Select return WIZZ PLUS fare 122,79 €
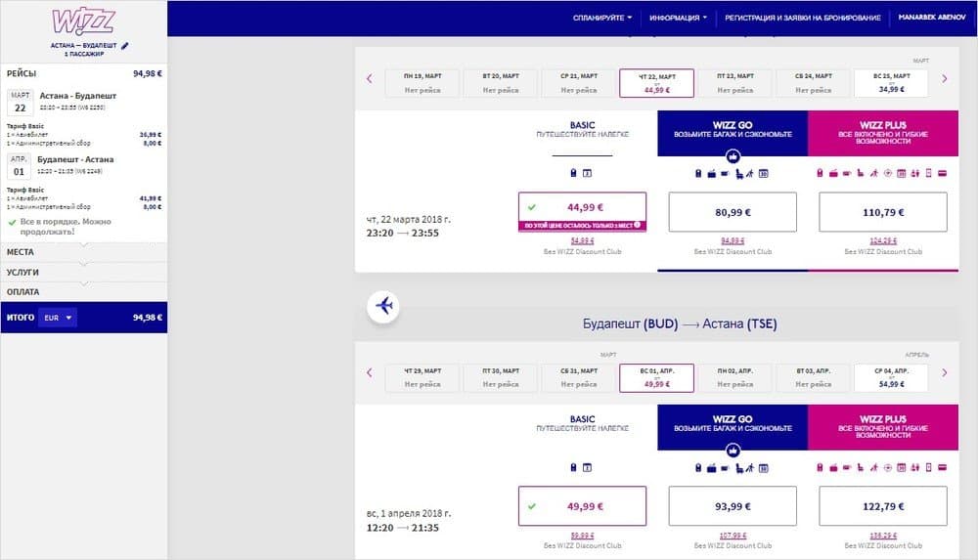Image resolution: width=978 pixels, height=560 pixels. 883,506
